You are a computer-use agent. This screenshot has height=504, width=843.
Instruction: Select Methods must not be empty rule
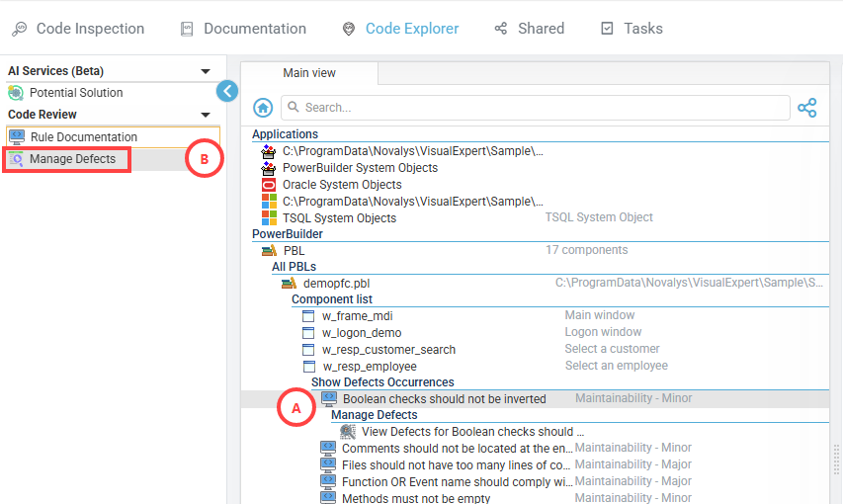(416, 498)
